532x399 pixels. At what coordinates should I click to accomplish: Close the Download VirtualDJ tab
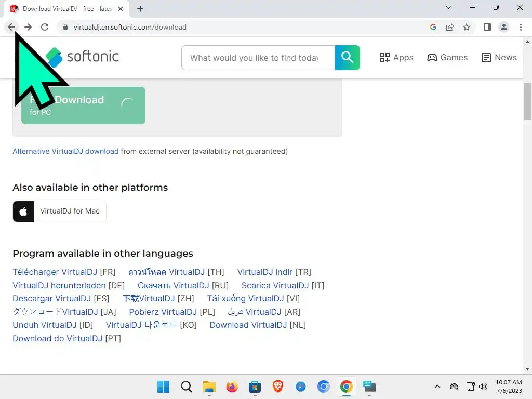point(121,9)
